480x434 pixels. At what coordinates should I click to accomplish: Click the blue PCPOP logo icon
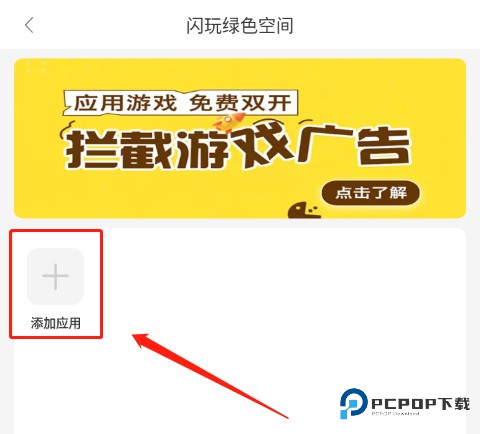tap(353, 403)
